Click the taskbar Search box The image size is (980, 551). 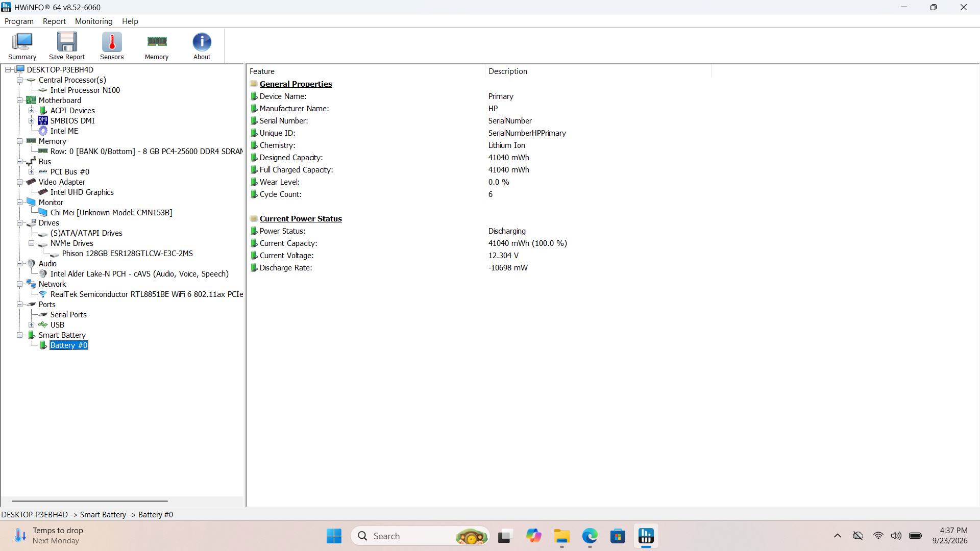click(x=420, y=536)
